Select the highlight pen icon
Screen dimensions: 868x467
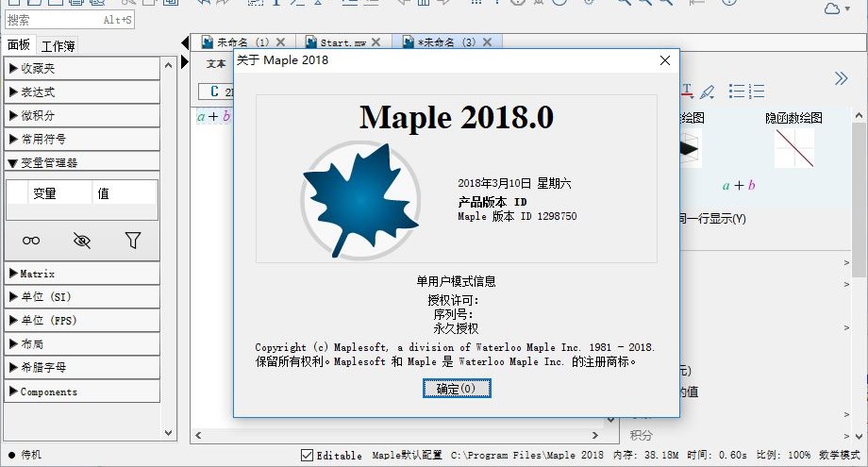[x=707, y=92]
